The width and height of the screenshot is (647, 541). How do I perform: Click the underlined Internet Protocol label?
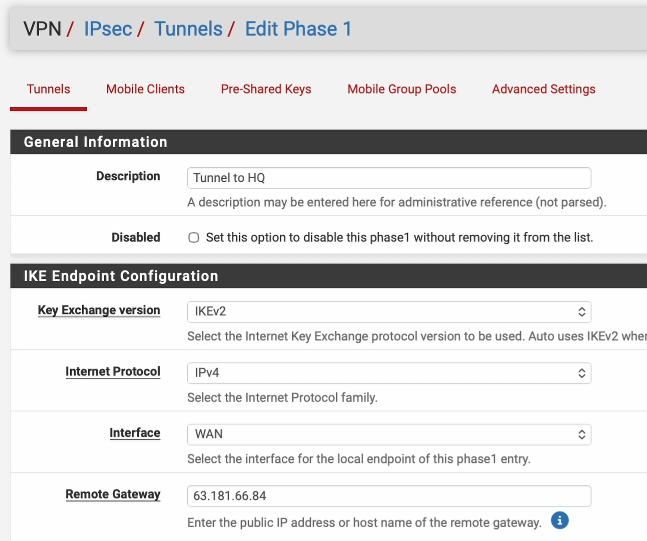click(112, 372)
